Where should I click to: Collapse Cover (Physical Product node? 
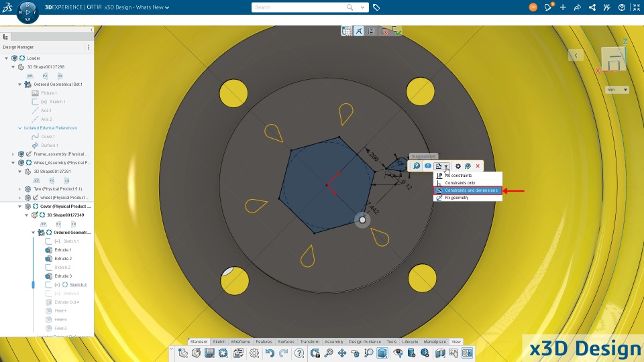pos(19,206)
